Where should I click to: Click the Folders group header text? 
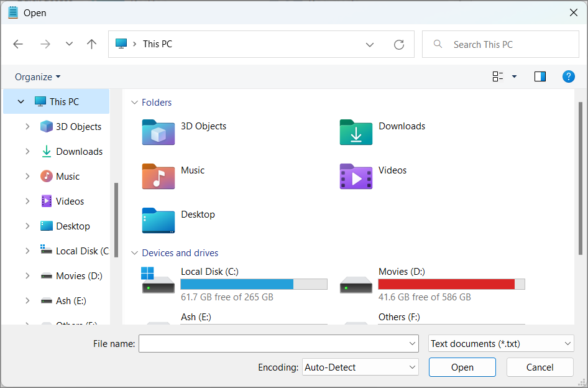pyautogui.click(x=157, y=103)
